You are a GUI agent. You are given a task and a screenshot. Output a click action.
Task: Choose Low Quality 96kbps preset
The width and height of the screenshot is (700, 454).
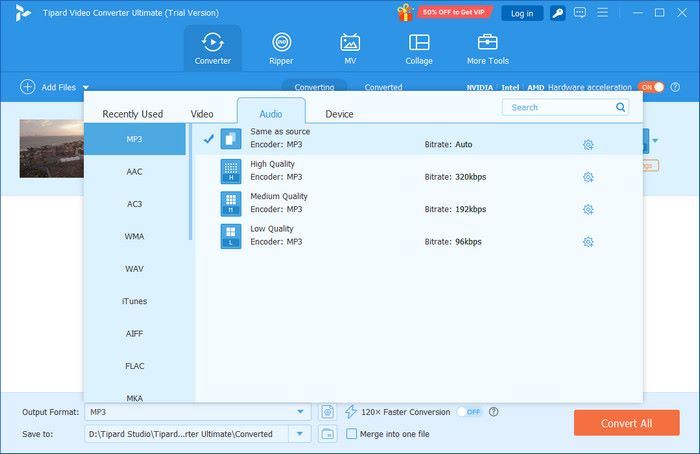point(419,236)
